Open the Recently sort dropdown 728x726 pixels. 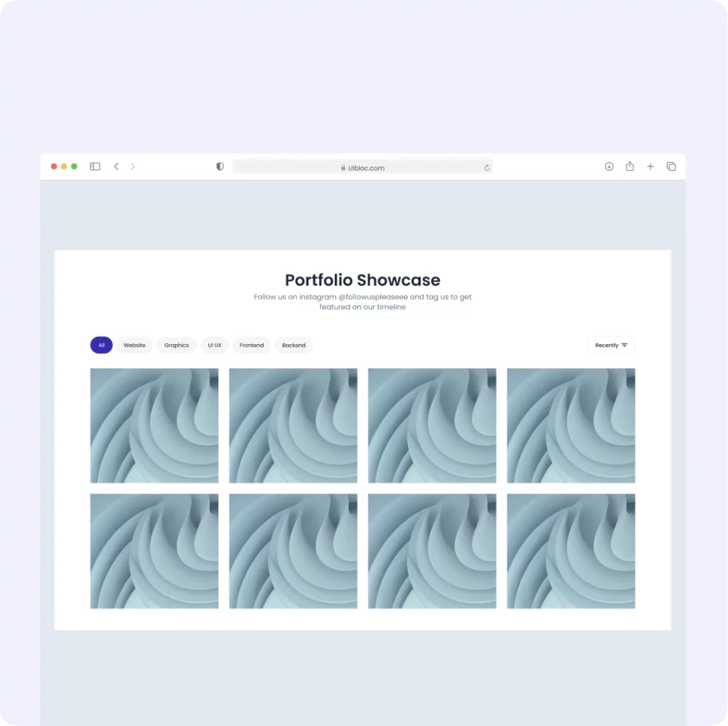(611, 345)
